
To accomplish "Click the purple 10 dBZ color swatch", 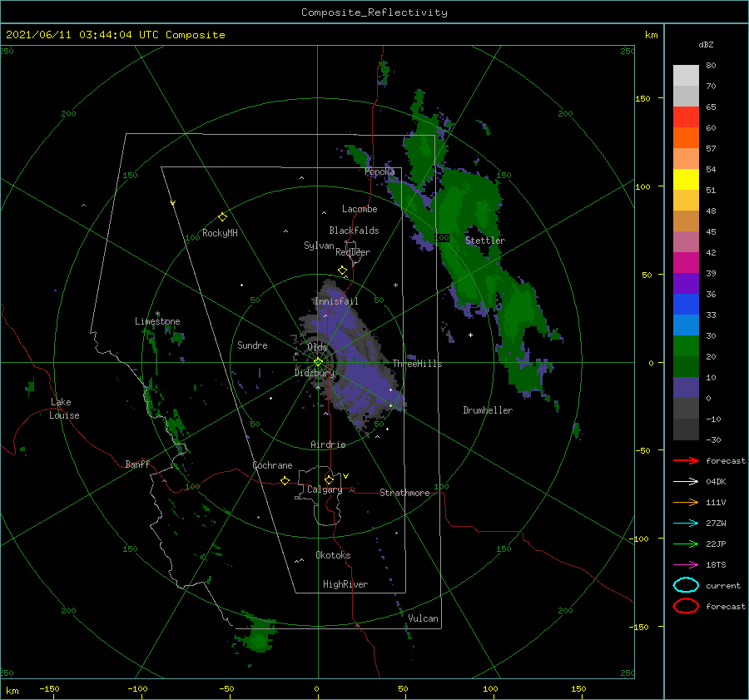I will tap(686, 387).
